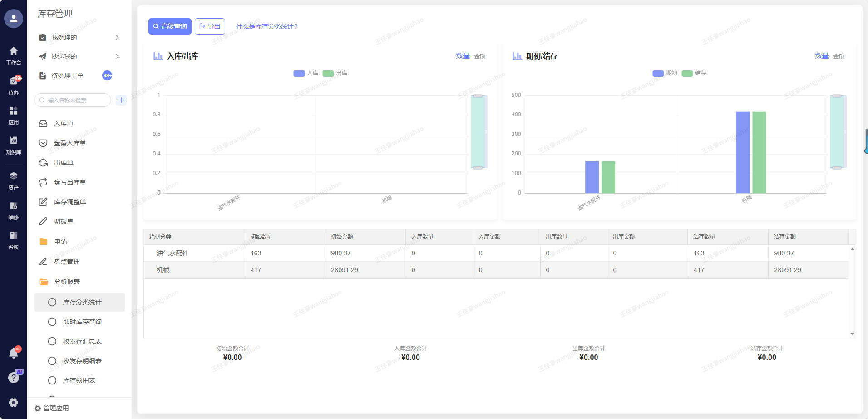Click the 高级查询 button
Viewport: 868px width, 419px height.
(170, 26)
